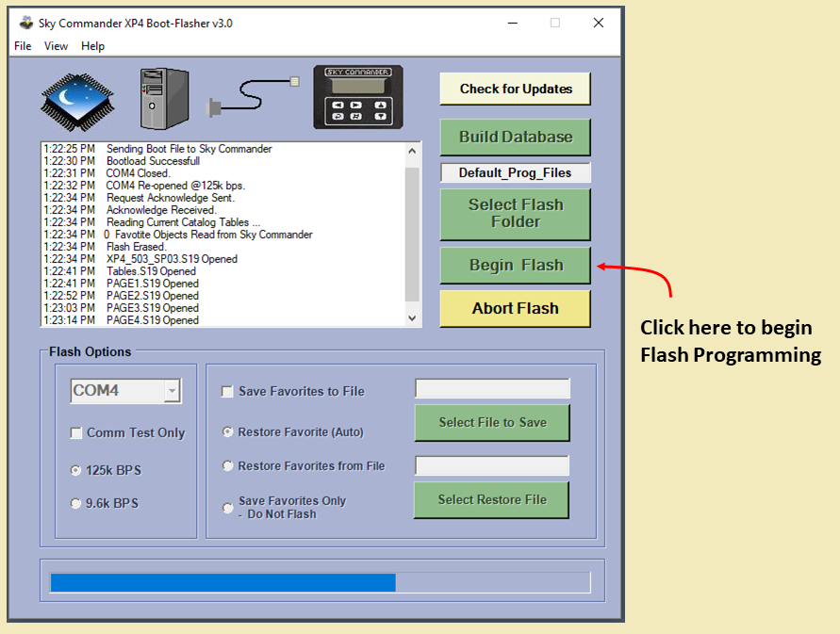
Task: Close the Sky Commander Boot-Flasher window
Action: pyautogui.click(x=599, y=23)
